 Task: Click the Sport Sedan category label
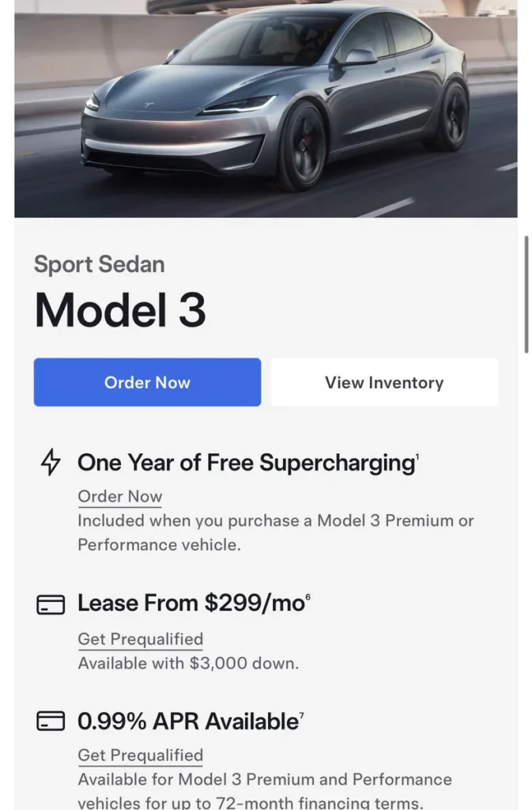tap(100, 264)
